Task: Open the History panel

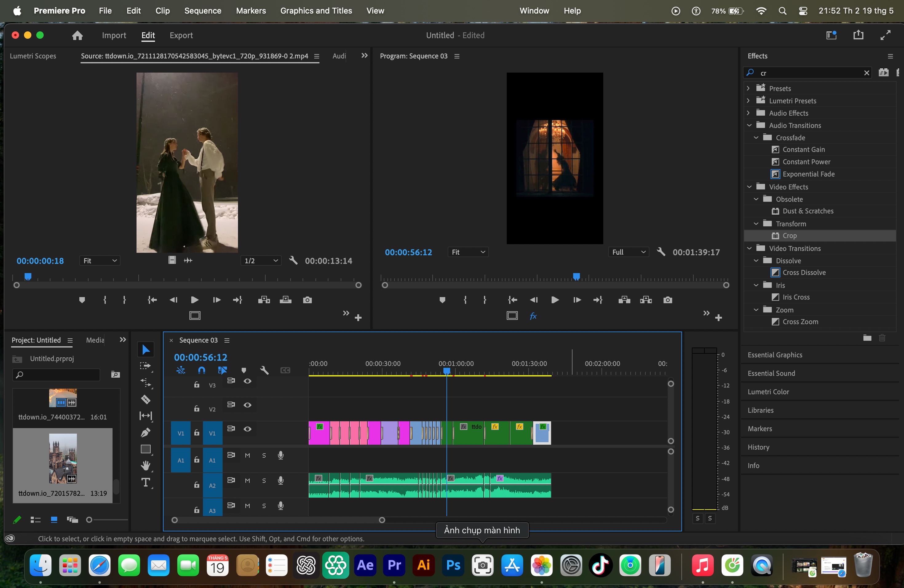Action: point(759,447)
